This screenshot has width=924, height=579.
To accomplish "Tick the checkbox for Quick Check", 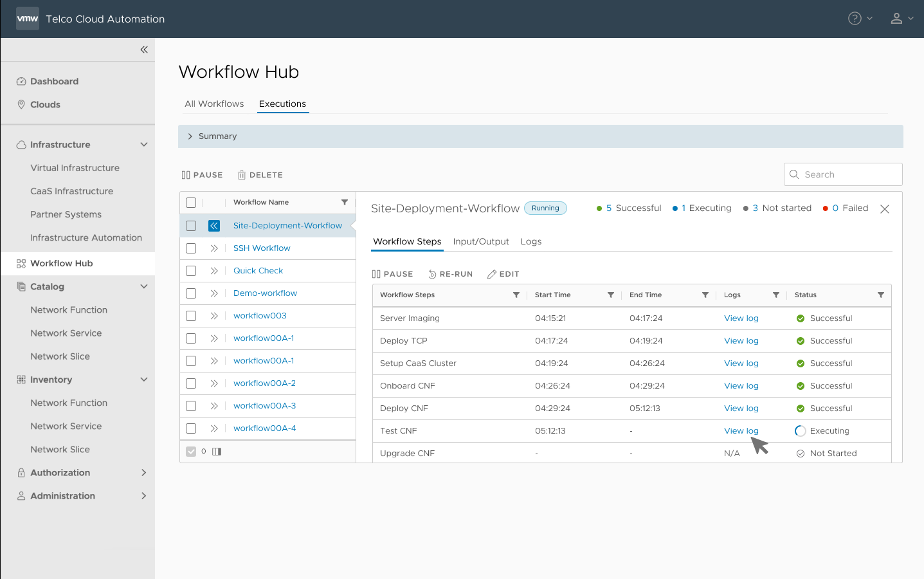I will (x=191, y=271).
